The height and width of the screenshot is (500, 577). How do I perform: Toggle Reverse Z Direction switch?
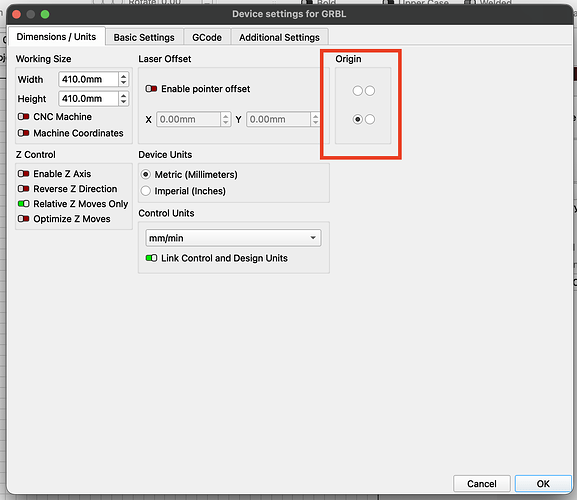tap(24, 189)
